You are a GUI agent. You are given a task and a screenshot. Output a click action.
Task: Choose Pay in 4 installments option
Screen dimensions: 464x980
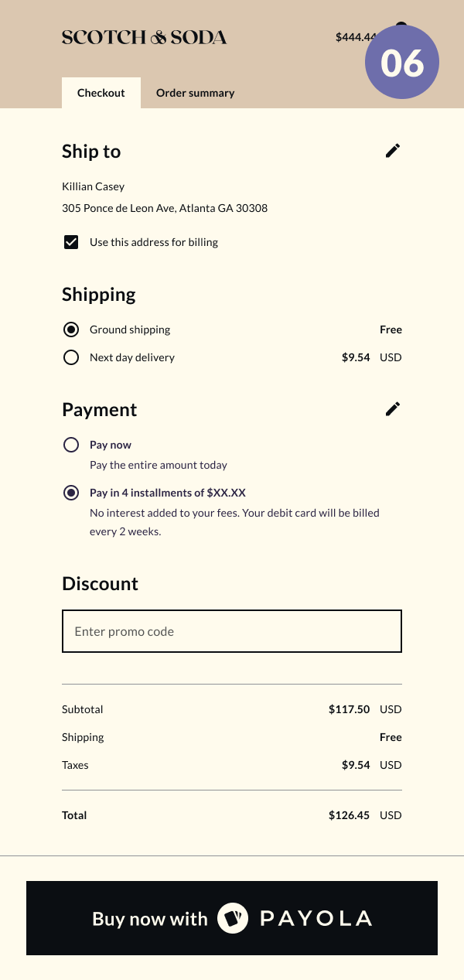71,493
